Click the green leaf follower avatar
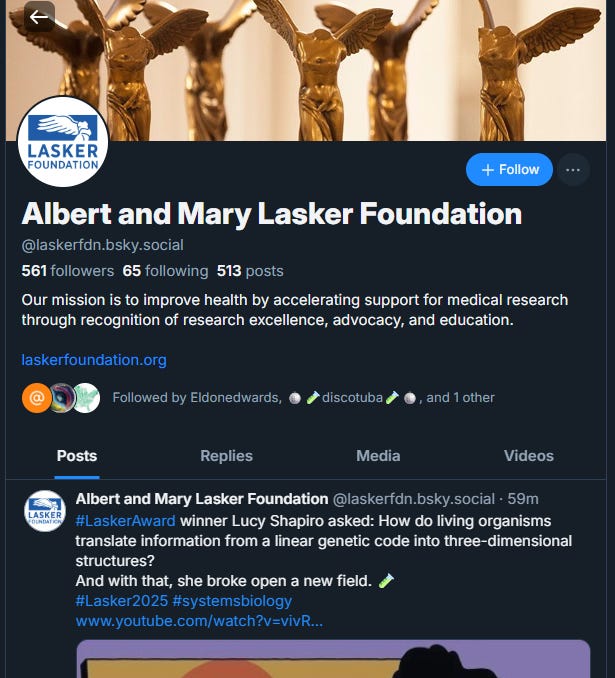Screen dimensions: 615x678 [86, 398]
